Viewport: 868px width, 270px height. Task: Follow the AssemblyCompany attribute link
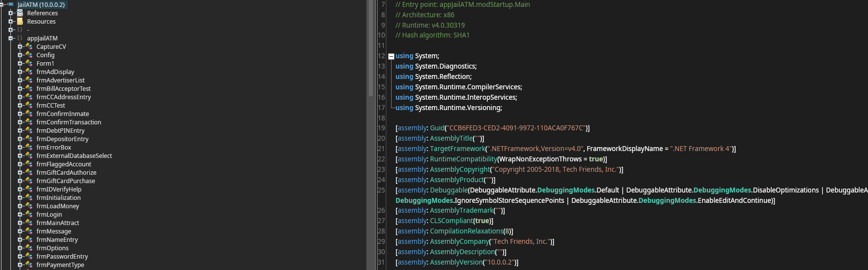pos(459,241)
